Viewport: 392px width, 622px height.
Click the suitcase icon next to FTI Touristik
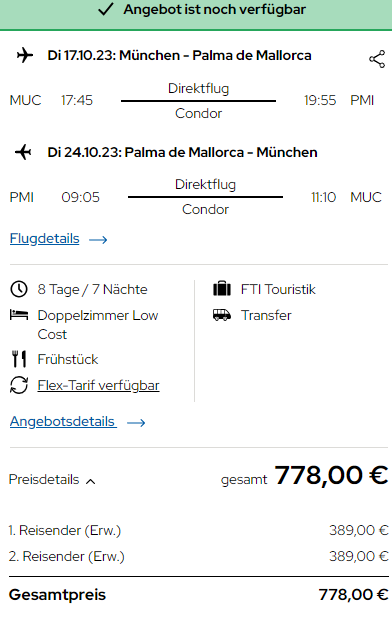point(222,289)
